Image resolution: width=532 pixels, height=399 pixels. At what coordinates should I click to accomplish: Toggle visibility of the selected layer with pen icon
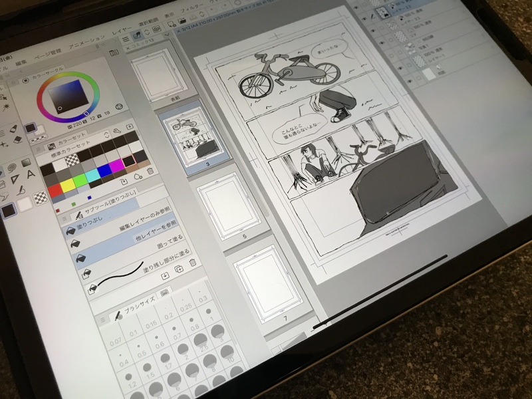coord(364,19)
